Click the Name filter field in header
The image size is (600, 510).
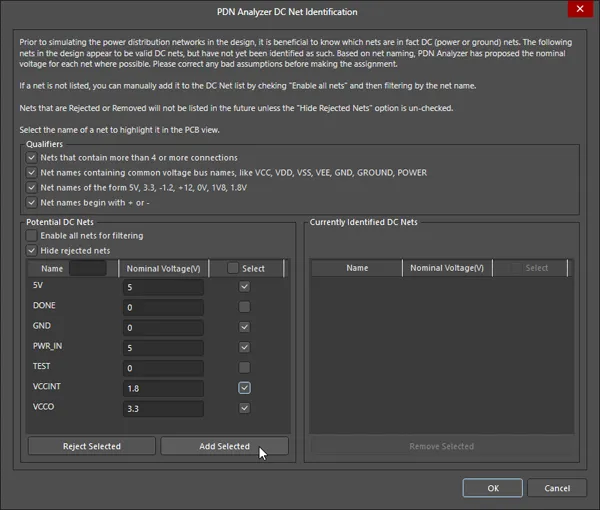88,268
